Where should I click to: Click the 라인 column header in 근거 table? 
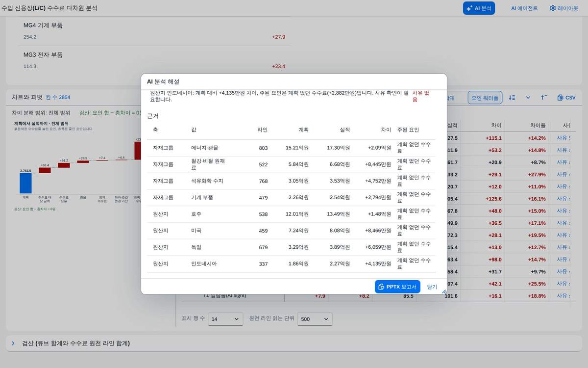(262, 130)
